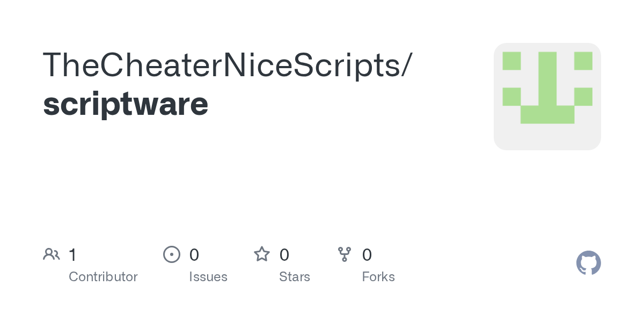Click the fork branch icon

pyautogui.click(x=345, y=254)
